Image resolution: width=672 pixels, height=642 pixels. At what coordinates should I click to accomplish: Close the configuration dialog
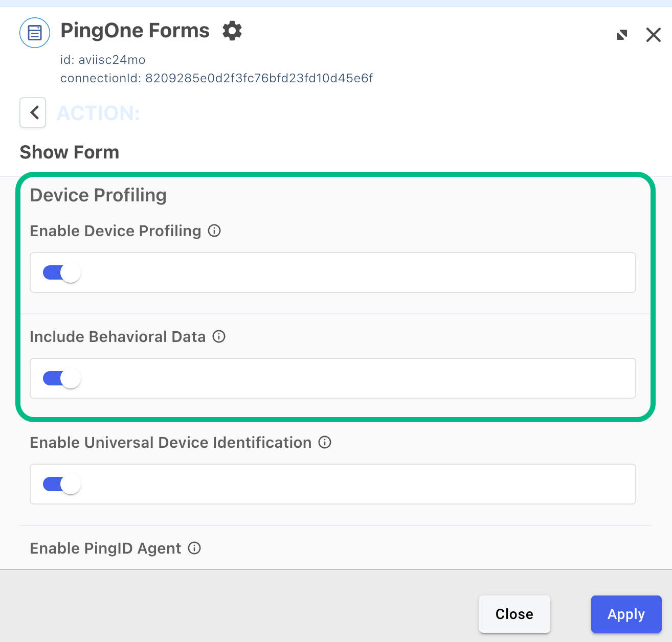[514, 614]
